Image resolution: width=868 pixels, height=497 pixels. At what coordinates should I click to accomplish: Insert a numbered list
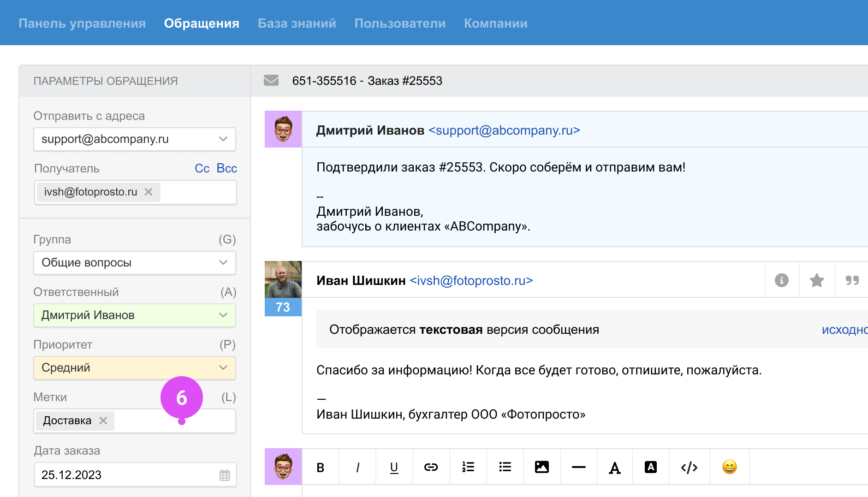coord(468,467)
